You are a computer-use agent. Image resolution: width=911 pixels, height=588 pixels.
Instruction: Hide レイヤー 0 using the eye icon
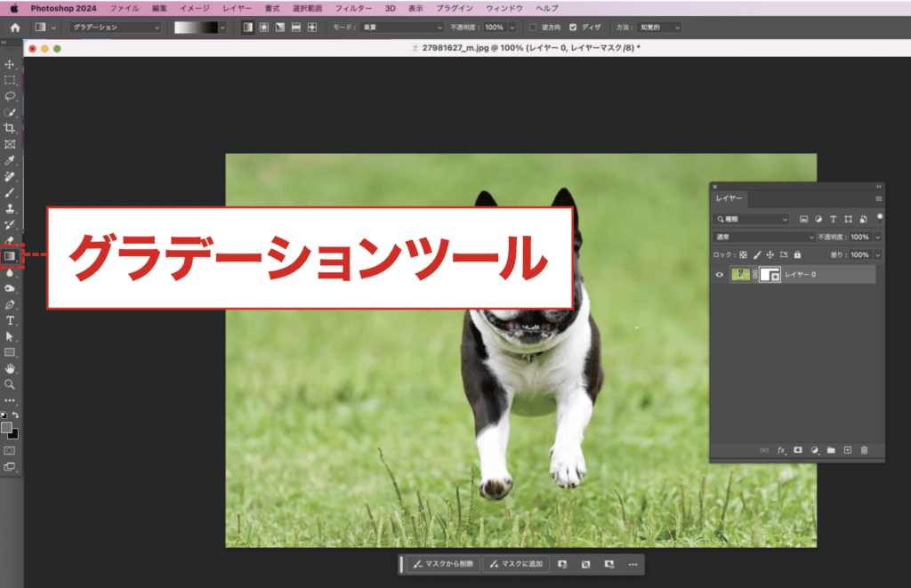pos(720,276)
